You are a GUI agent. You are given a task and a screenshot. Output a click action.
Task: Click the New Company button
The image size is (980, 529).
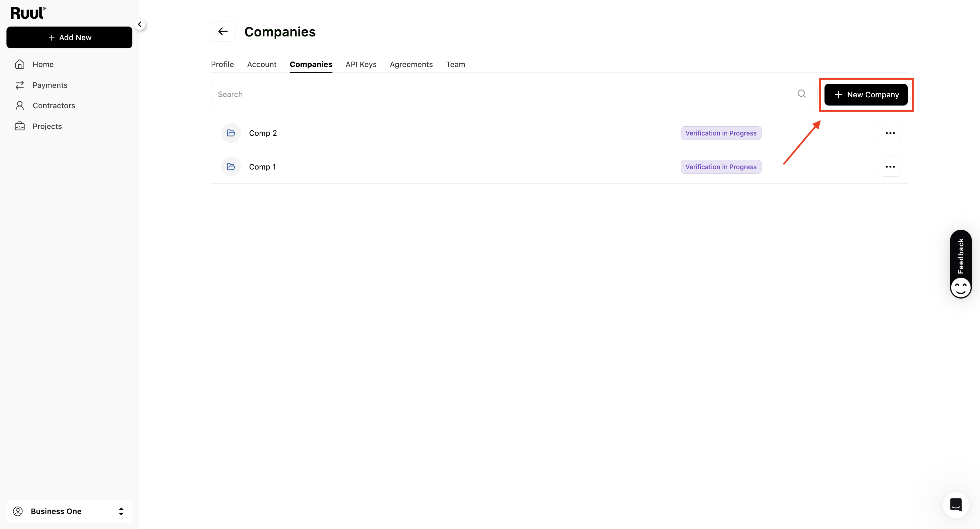865,94
